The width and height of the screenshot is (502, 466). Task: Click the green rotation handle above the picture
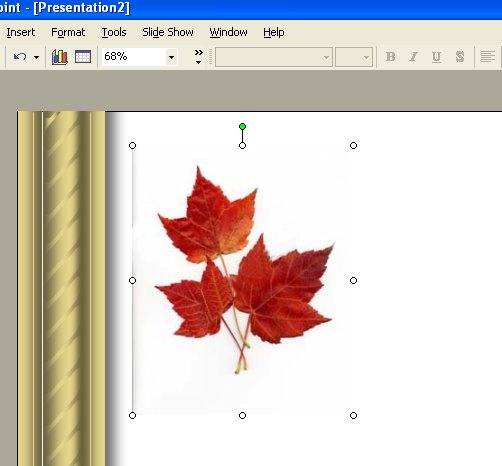click(x=242, y=126)
